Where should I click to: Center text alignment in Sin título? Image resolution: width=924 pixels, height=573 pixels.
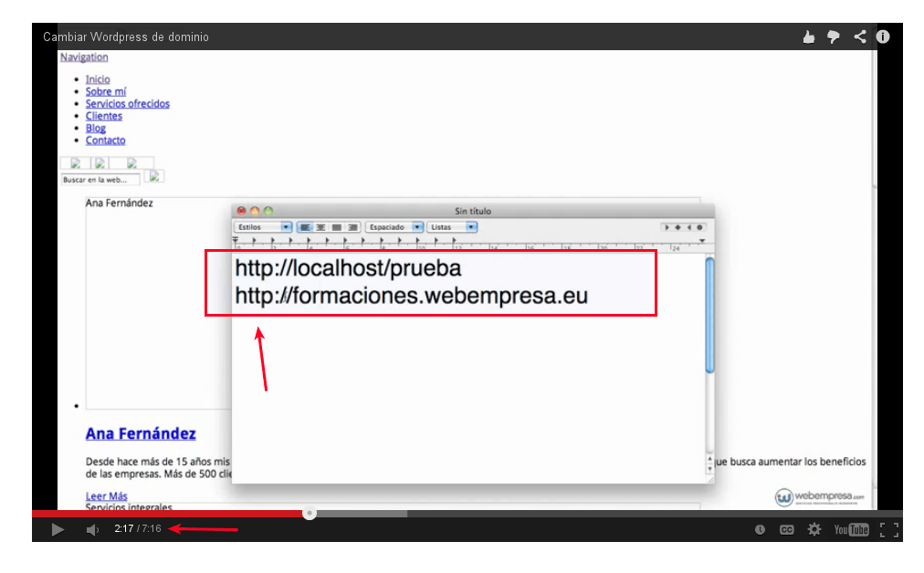pos(320,226)
